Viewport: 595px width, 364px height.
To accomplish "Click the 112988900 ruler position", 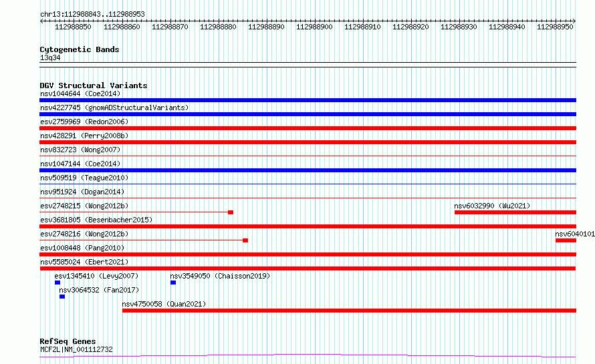I will click(315, 27).
